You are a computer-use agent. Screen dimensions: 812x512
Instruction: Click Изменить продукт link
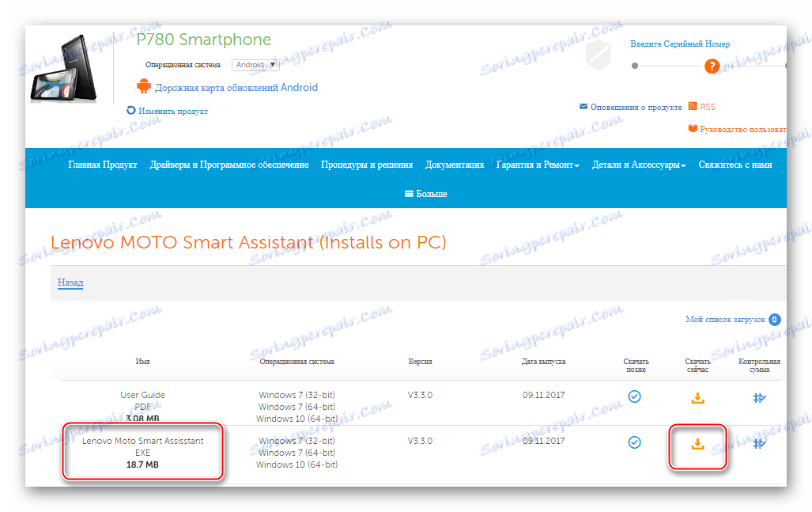click(173, 112)
